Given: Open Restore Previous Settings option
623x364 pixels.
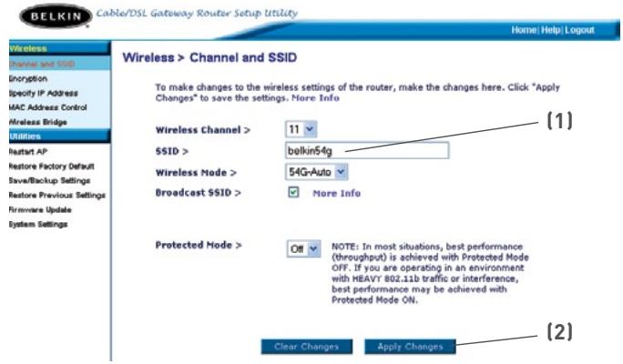Looking at the screenshot, I should coord(56,196).
